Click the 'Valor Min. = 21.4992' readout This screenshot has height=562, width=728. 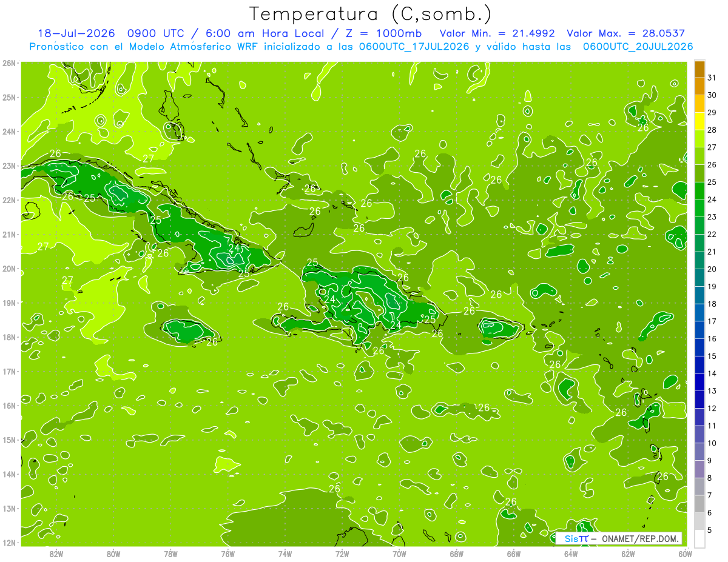(x=498, y=33)
